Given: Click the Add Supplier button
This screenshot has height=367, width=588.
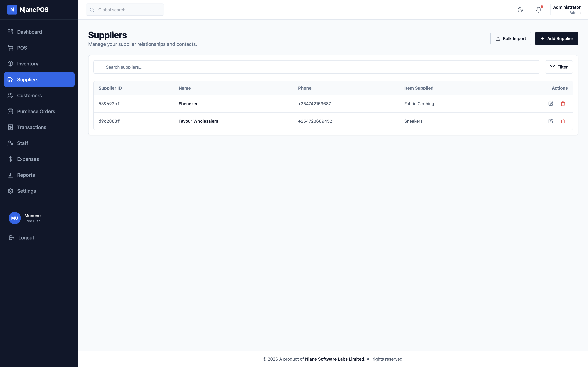Looking at the screenshot, I should click(556, 38).
